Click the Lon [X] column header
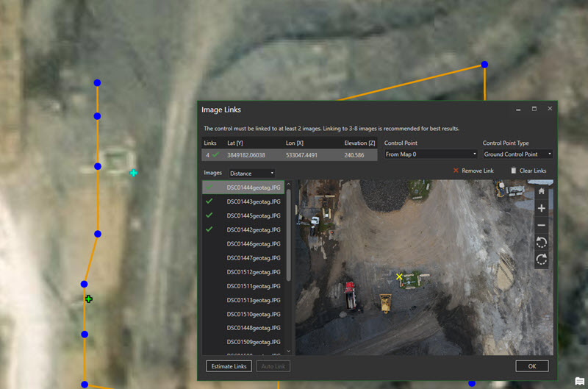The width and height of the screenshot is (588, 389). point(295,143)
